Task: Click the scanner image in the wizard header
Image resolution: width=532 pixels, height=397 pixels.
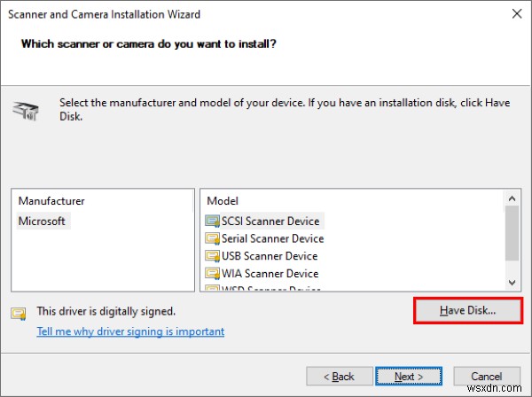Action: tap(25, 110)
